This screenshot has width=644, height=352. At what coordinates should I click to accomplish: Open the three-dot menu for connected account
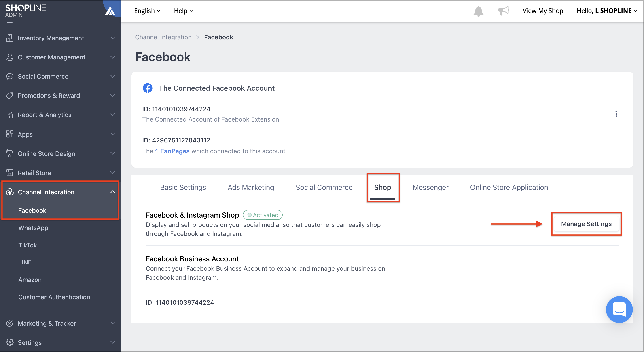[616, 114]
